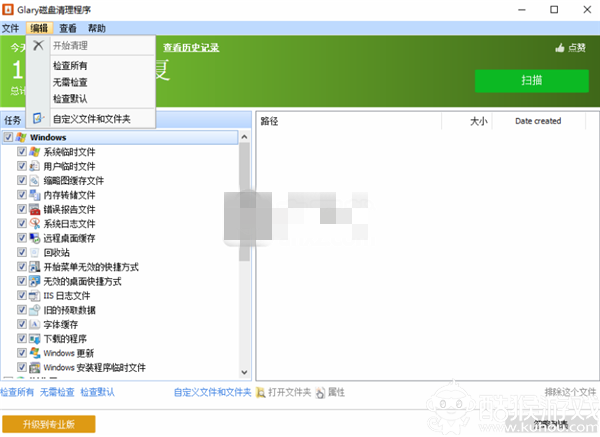Open the 查看历史记录 link

(191, 47)
